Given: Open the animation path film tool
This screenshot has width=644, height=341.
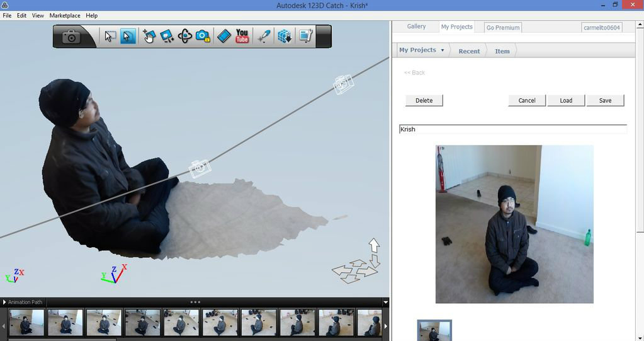Looking at the screenshot, I should pos(224,36).
